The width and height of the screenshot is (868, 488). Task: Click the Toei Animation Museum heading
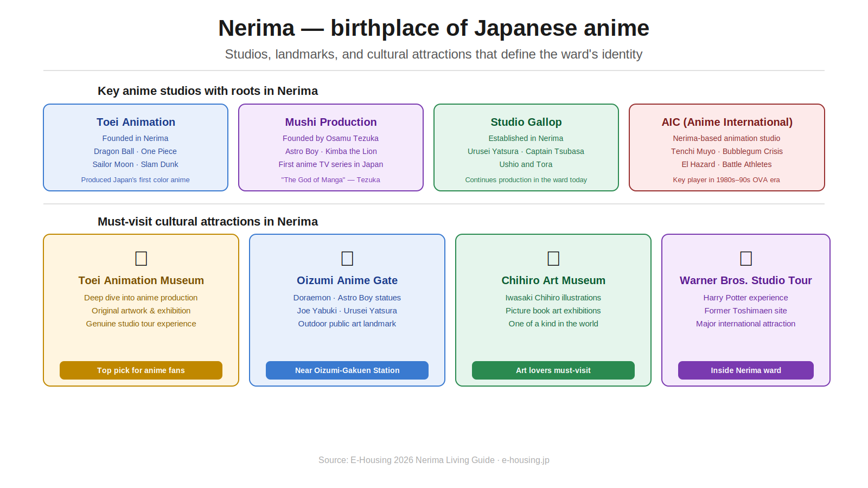(141, 280)
